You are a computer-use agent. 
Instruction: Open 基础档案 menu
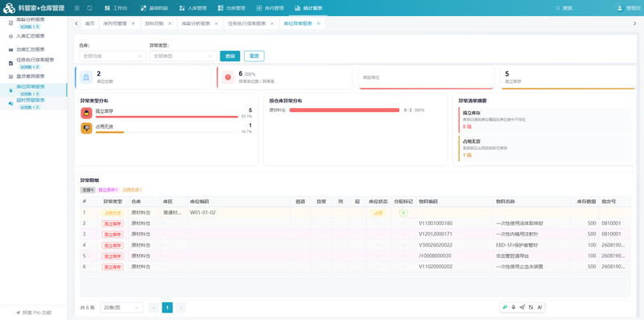pyautogui.click(x=154, y=8)
